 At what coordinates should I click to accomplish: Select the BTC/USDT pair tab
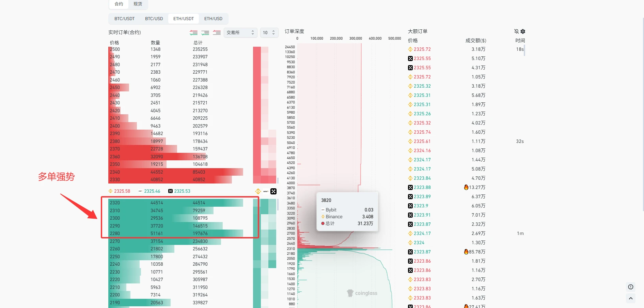tap(124, 19)
